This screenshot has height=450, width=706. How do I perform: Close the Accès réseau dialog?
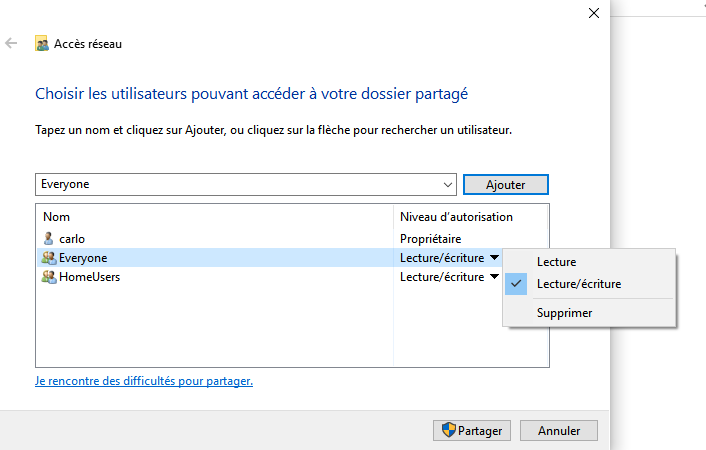tap(594, 13)
